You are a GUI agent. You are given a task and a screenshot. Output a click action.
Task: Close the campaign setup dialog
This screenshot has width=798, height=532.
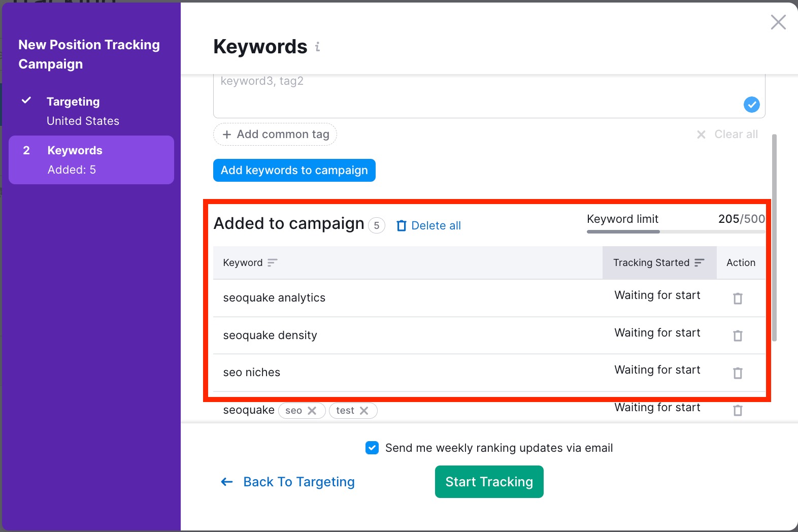coord(778,22)
